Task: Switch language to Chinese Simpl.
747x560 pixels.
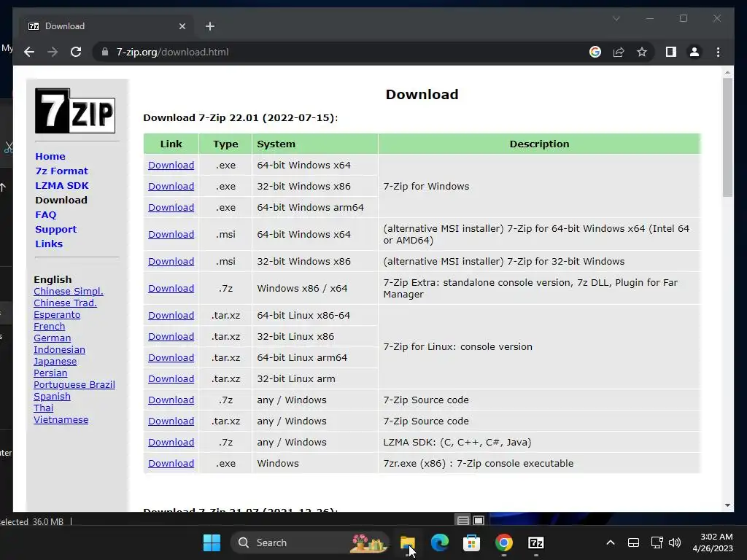Action: point(68,292)
